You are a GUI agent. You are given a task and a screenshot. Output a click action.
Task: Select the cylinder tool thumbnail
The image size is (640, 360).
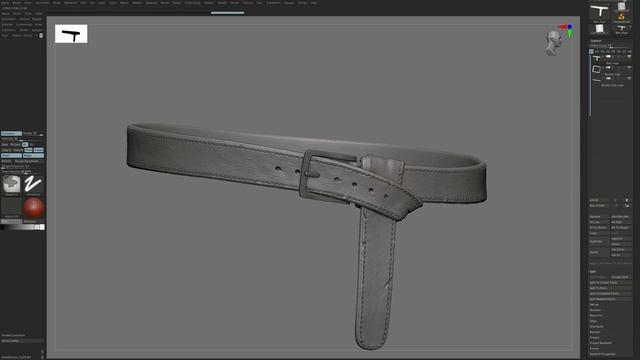(x=621, y=6)
